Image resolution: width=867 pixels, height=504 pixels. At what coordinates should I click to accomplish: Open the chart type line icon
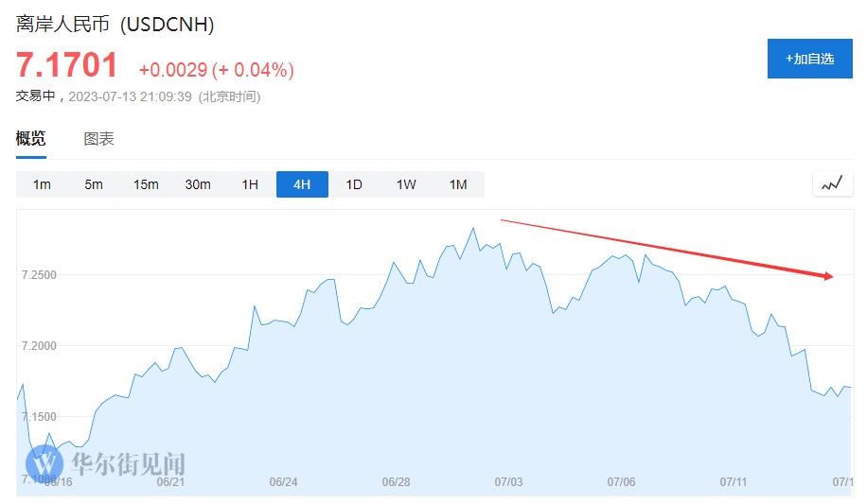point(832,184)
